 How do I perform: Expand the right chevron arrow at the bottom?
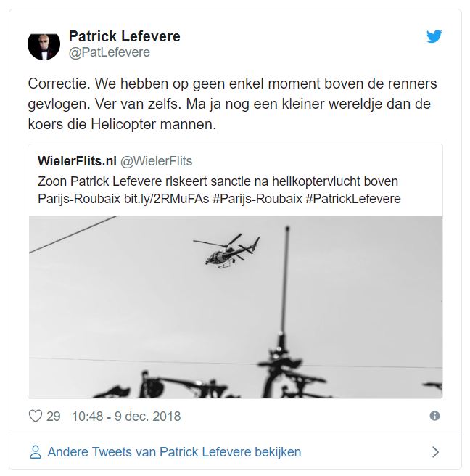pyautogui.click(x=435, y=452)
